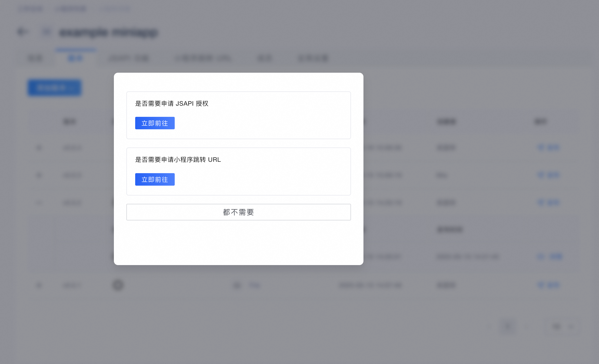
Task: Choose the 都不需要 option
Action: pyautogui.click(x=238, y=212)
